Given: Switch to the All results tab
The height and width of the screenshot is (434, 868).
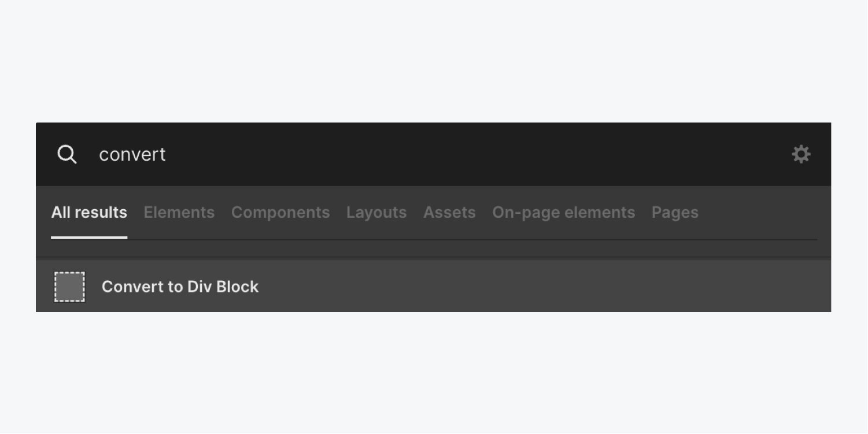Looking at the screenshot, I should click(x=89, y=213).
